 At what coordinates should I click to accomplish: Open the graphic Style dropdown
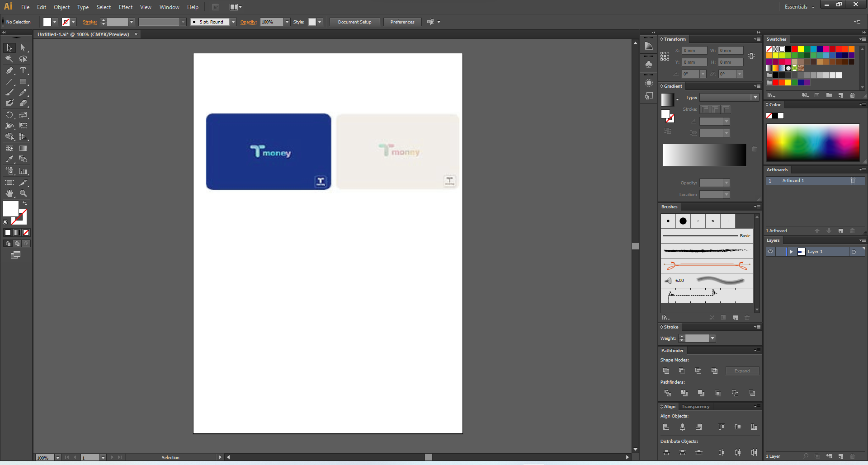(320, 22)
